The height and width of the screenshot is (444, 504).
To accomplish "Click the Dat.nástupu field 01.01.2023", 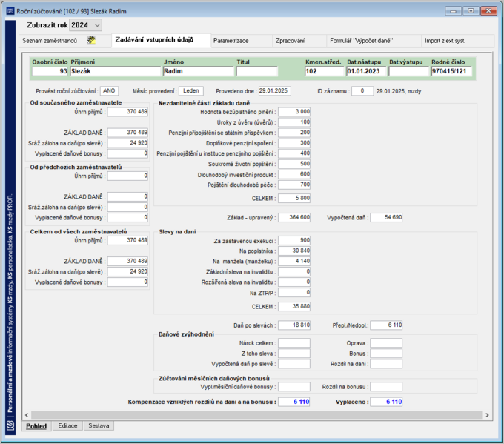I will (x=366, y=71).
